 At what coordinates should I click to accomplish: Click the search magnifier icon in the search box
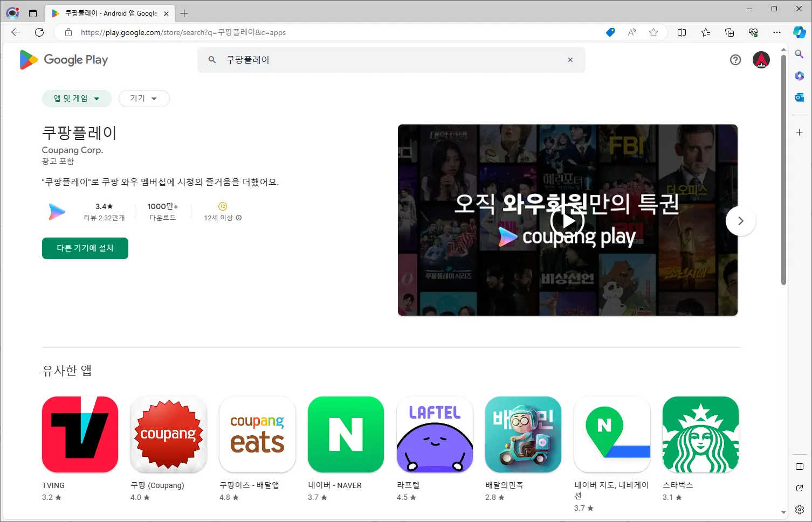coord(212,60)
